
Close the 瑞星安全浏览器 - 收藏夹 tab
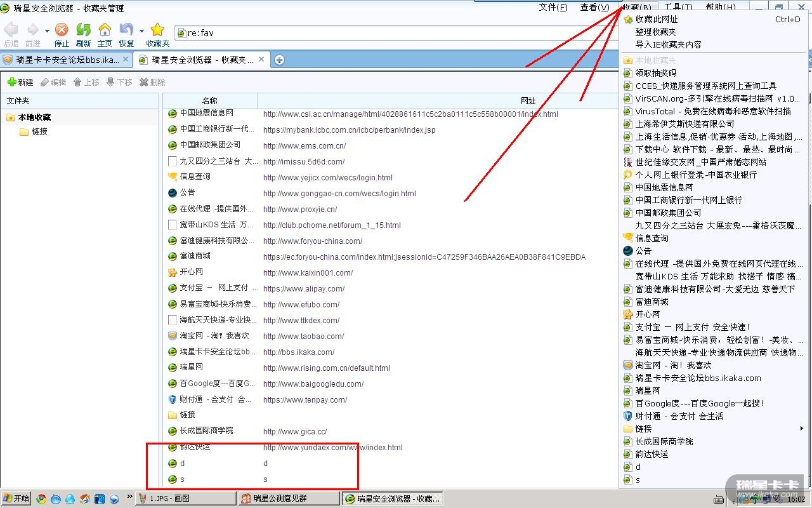[x=261, y=59]
